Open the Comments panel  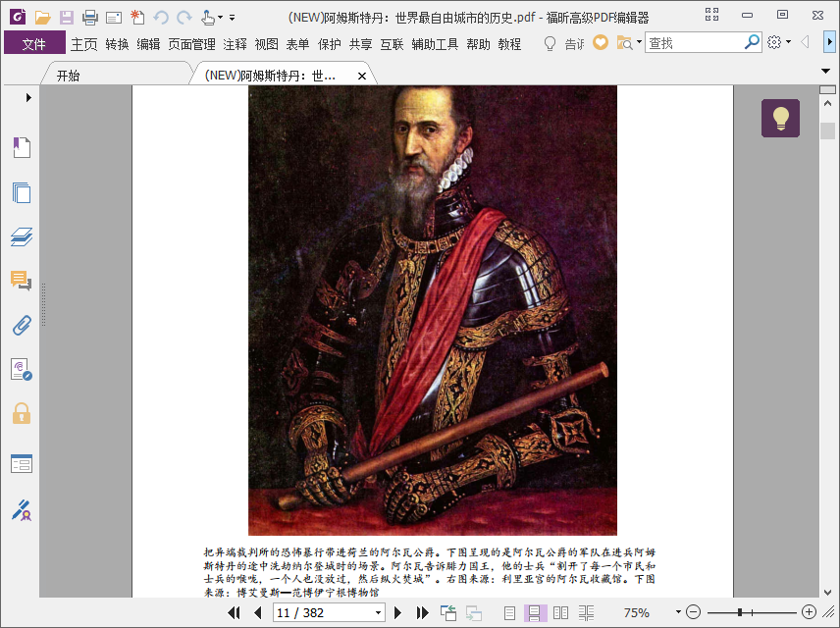(22, 281)
